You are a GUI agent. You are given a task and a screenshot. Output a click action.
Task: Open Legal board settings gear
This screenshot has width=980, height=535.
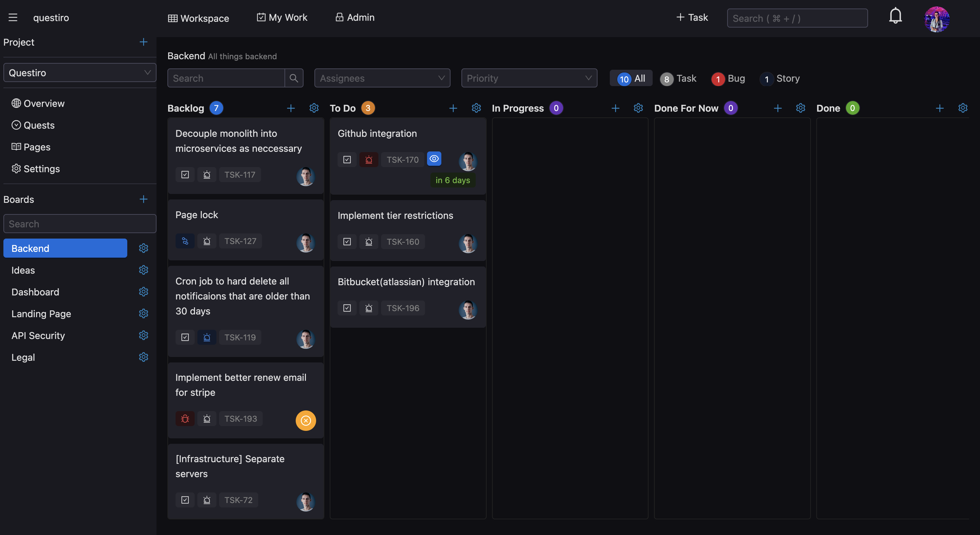coord(143,357)
